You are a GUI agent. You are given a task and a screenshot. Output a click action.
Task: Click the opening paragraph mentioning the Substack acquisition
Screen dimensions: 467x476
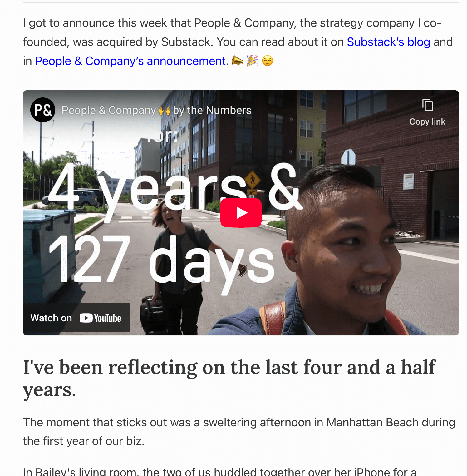point(238,42)
